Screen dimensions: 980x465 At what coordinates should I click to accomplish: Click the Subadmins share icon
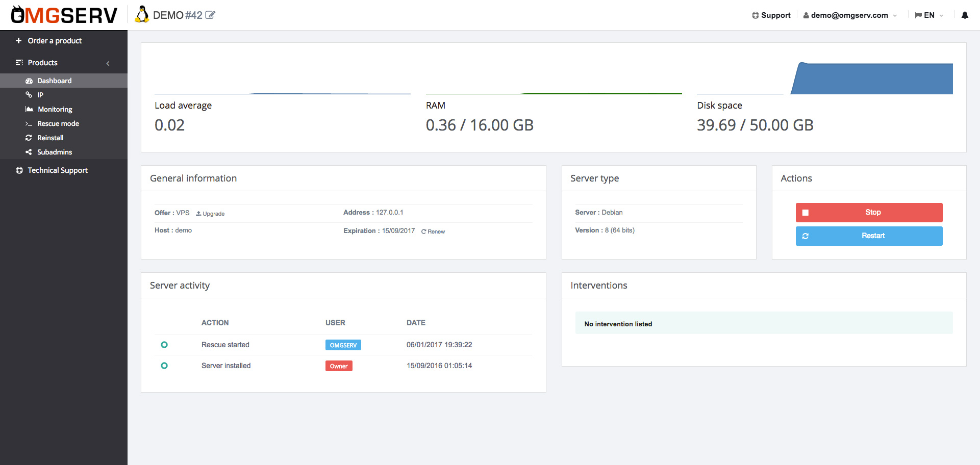29,152
